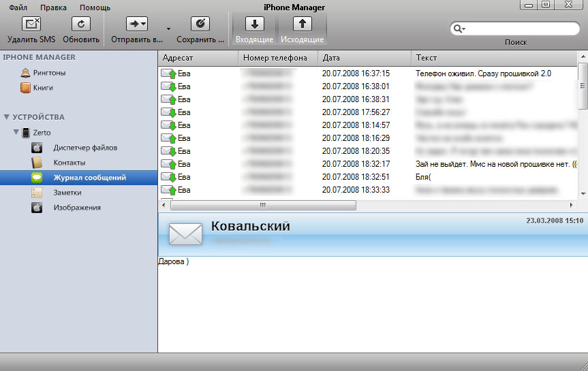Click the Сохранить toolbar icon
Image resolution: width=588 pixels, height=371 pixels.
[200, 25]
